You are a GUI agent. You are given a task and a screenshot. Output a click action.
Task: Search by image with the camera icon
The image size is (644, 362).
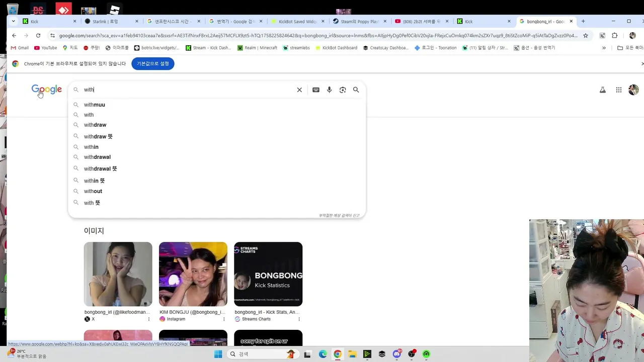(x=343, y=90)
